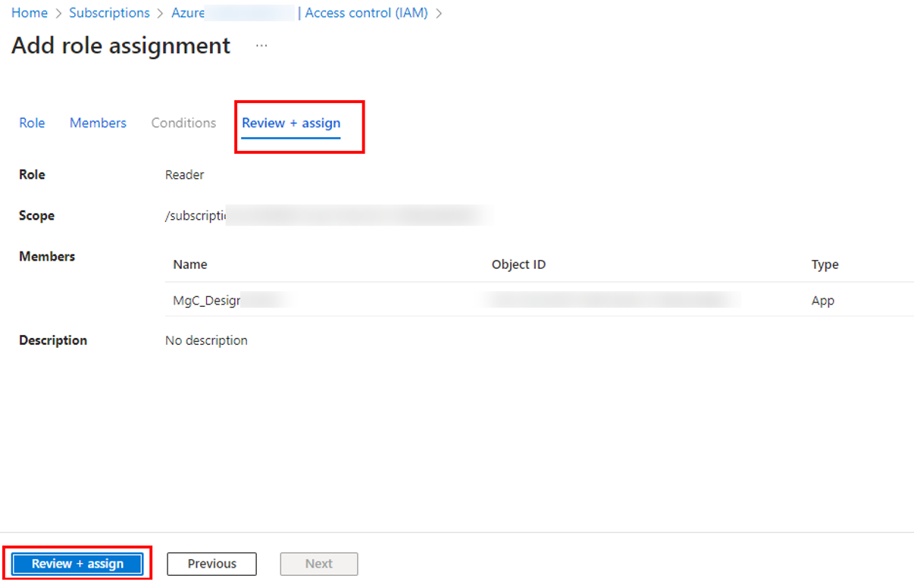Click the Description field label

53,340
